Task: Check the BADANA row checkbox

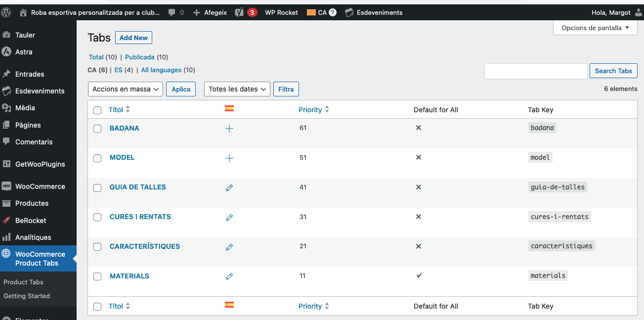Action: [x=97, y=129]
